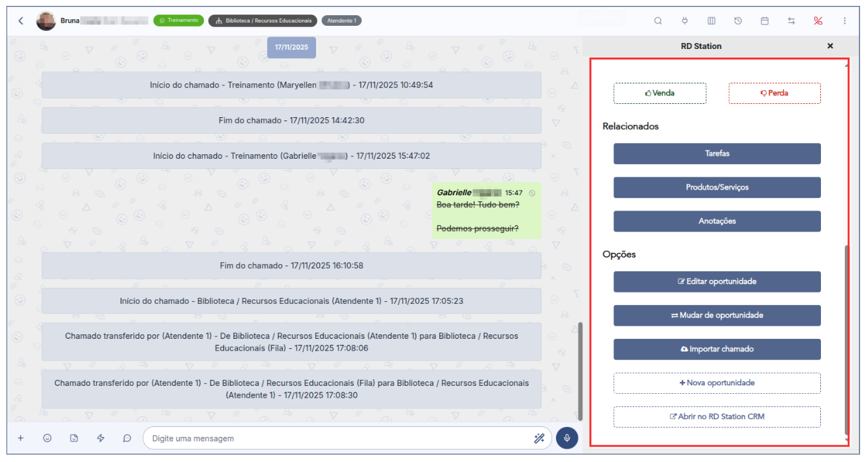868x462 pixels.
Task: Click the Editar oportunidade button
Action: pyautogui.click(x=717, y=281)
